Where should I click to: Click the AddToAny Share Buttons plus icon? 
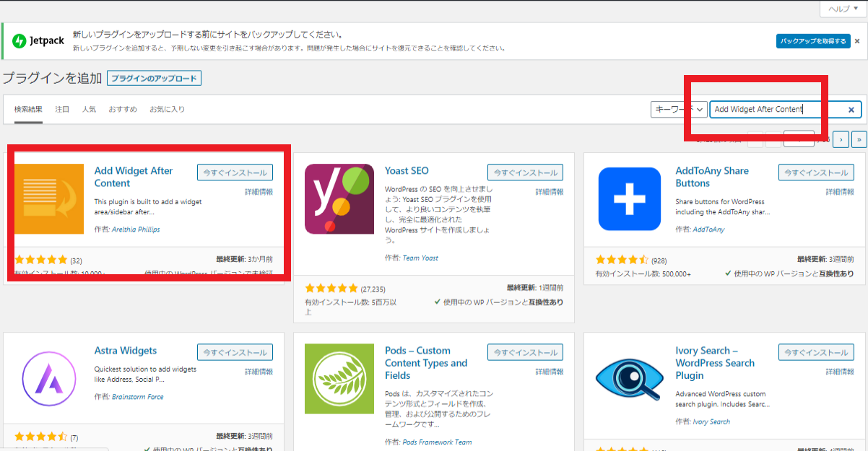(x=630, y=199)
